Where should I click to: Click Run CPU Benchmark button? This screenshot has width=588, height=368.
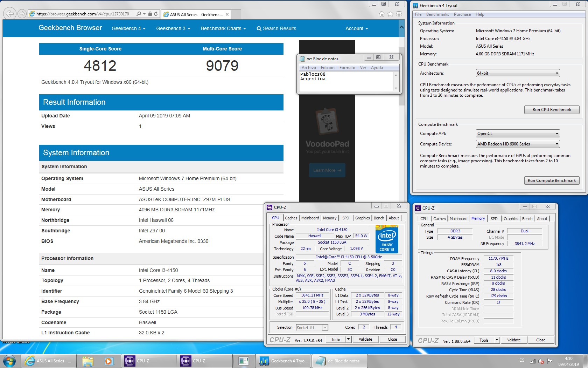pyautogui.click(x=552, y=110)
